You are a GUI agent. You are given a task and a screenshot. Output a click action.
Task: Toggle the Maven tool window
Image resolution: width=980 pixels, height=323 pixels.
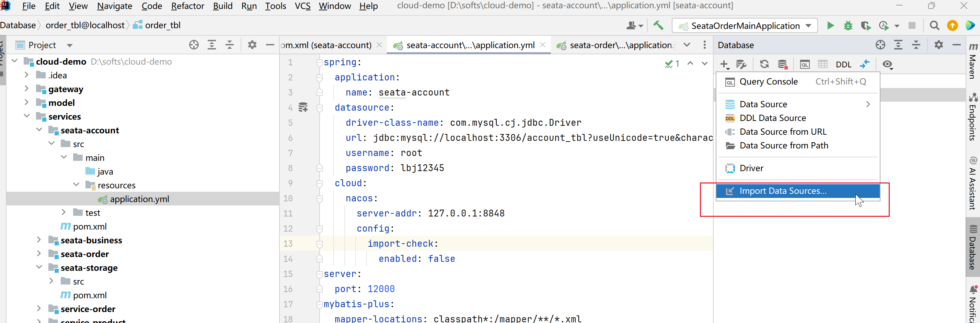[973, 60]
